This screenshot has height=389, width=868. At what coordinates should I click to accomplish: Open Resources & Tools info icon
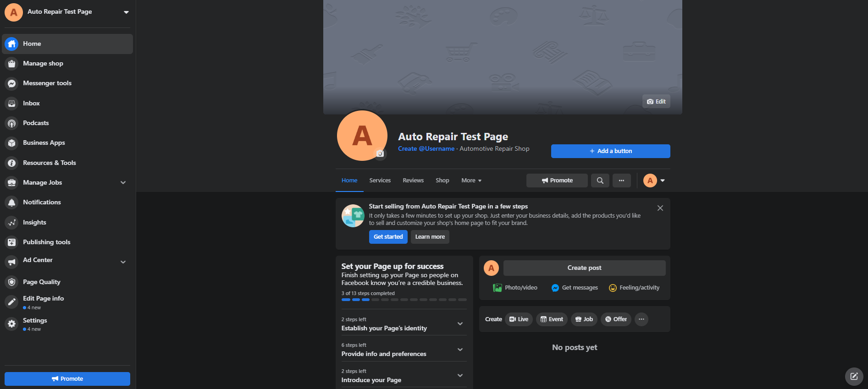12,163
